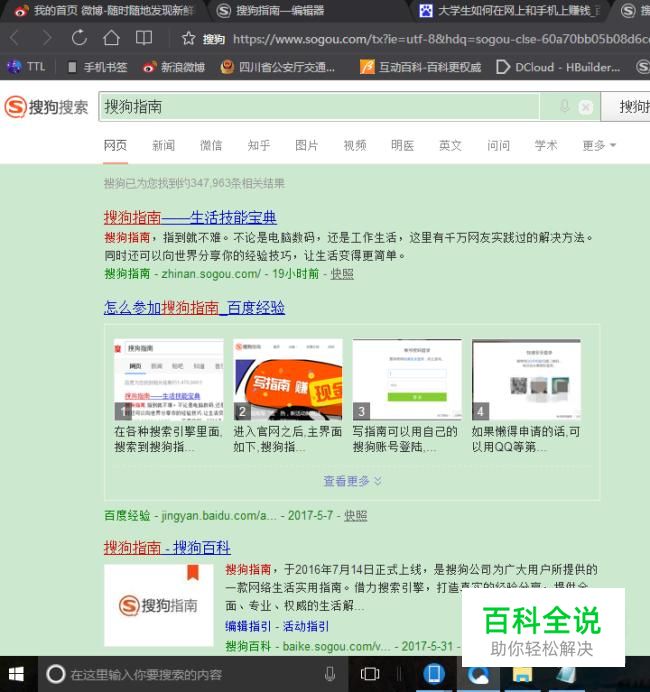Expand the 更多 dropdown
Screen dimensions: 650x692
pyautogui.click(x=599, y=145)
